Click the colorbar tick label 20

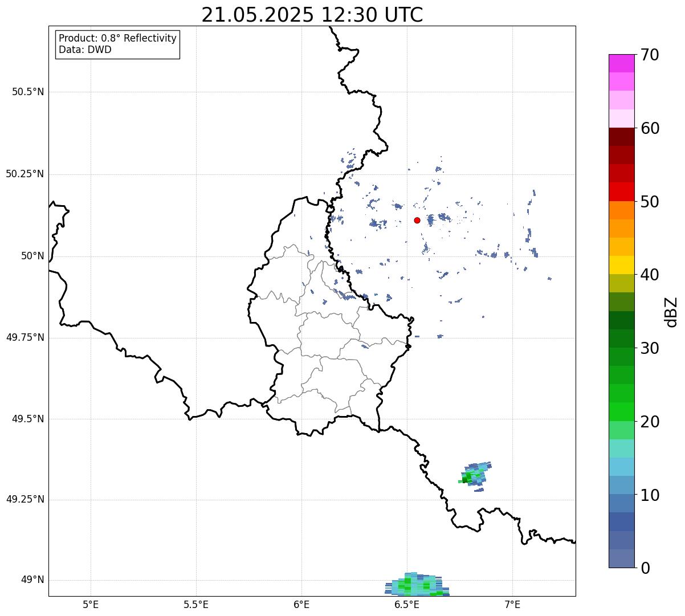pyautogui.click(x=649, y=422)
